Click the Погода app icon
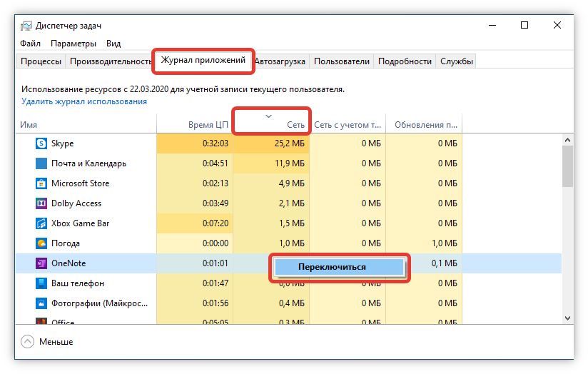Viewport: 588px width, 374px height. coord(41,243)
